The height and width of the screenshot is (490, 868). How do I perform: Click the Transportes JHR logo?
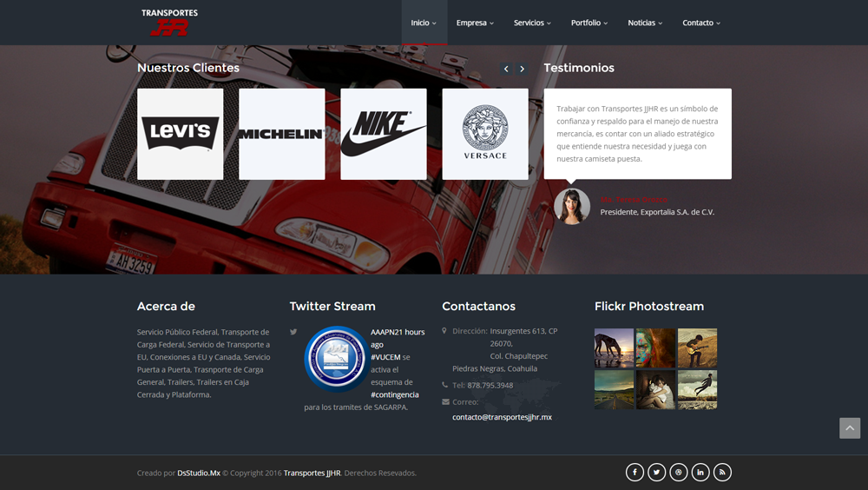[x=169, y=23]
